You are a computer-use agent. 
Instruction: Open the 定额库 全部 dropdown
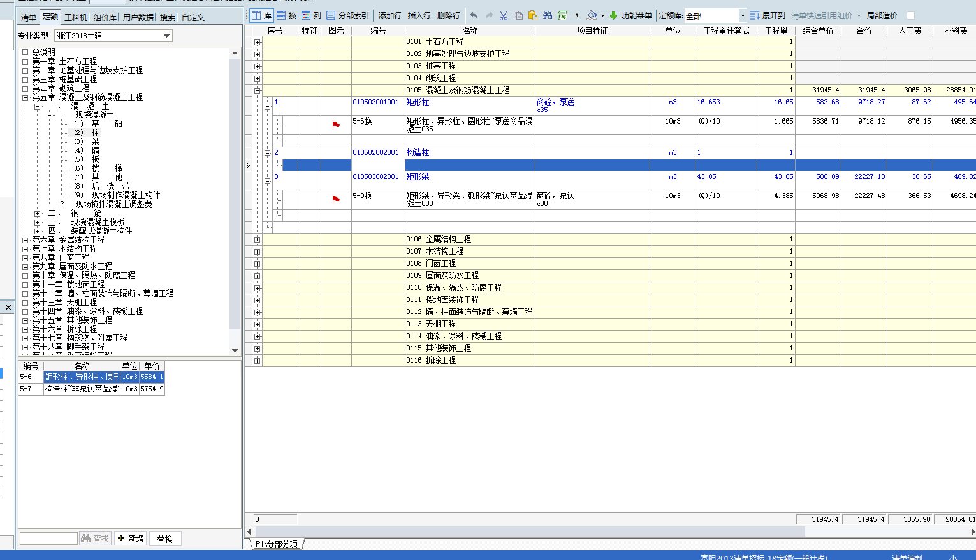point(743,15)
